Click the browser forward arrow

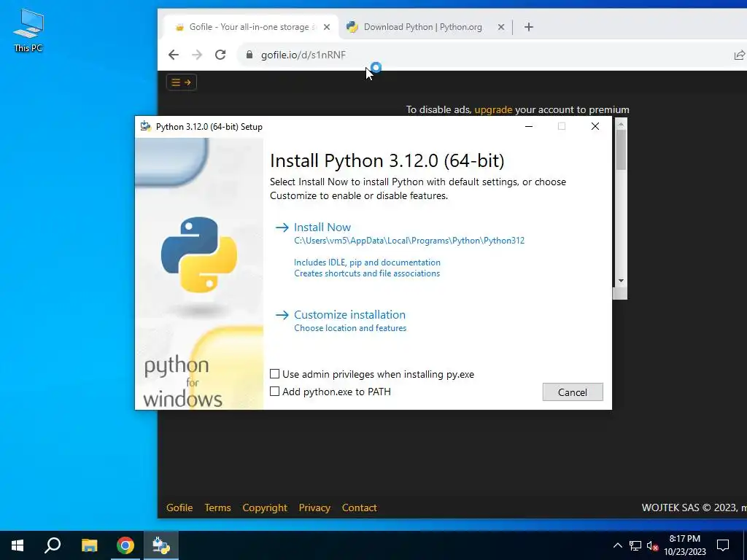(197, 55)
